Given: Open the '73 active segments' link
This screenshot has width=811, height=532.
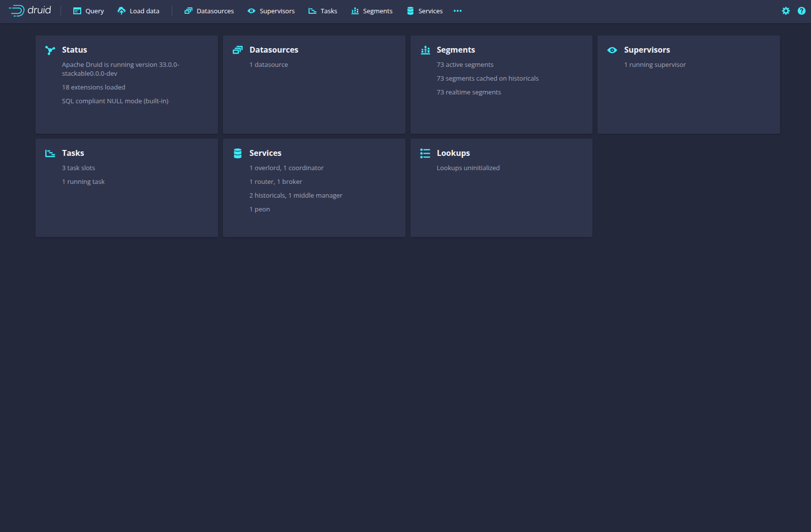Looking at the screenshot, I should click(465, 65).
